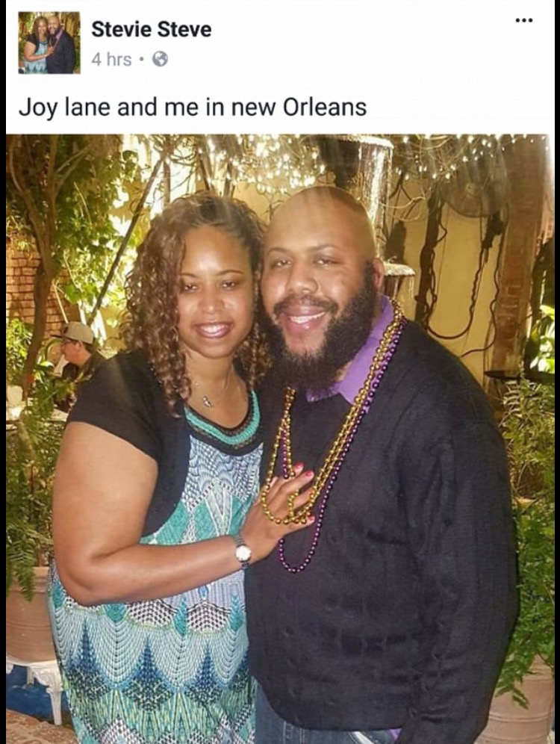
Task: Open the Stevie Steve profile picture thumbnail
Action: tap(49, 43)
